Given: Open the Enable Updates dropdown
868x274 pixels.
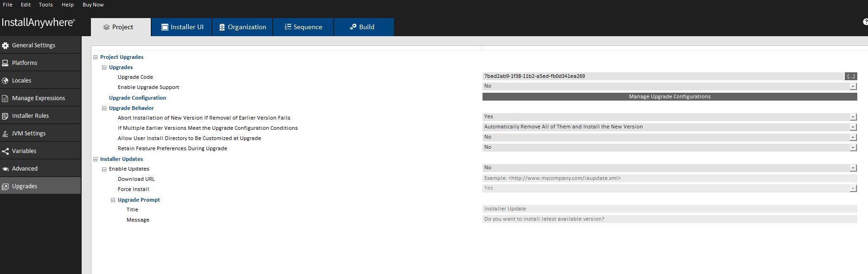Looking at the screenshot, I should [x=853, y=168].
